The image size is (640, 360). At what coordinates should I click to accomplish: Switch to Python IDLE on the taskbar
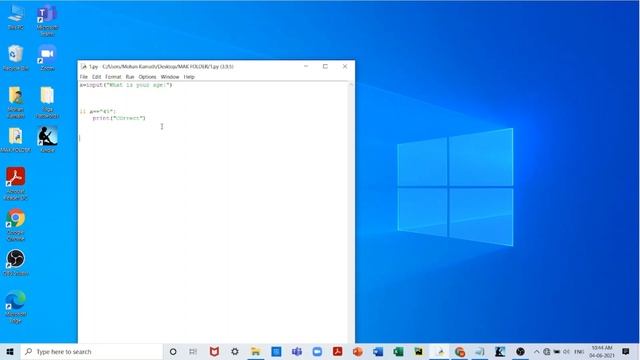pyautogui.click(x=440, y=351)
